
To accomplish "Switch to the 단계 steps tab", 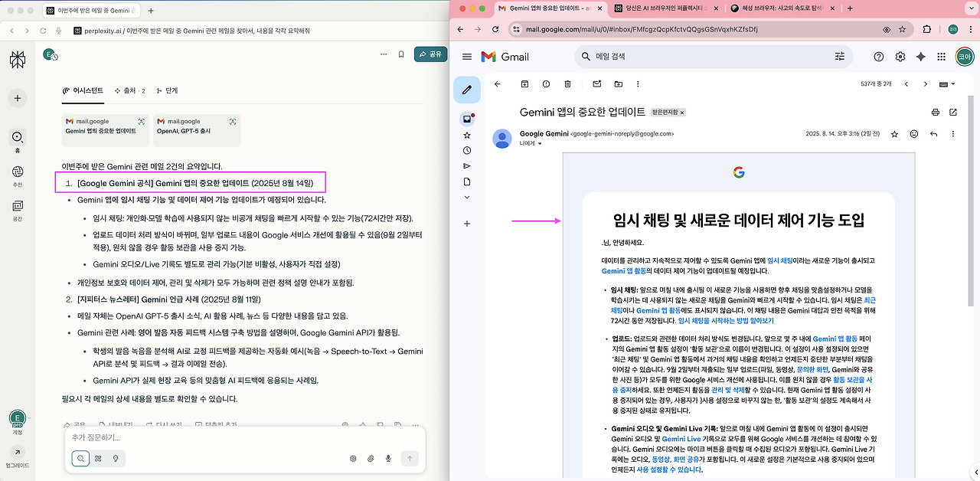I will point(166,90).
